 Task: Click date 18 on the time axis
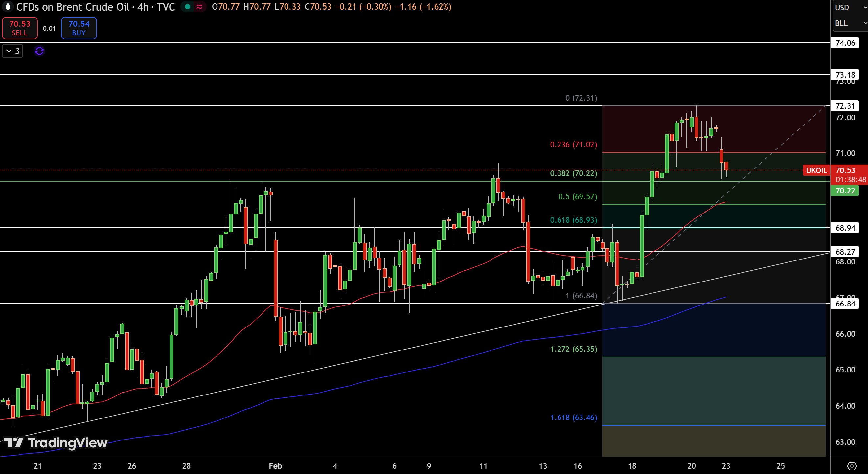[x=632, y=466]
